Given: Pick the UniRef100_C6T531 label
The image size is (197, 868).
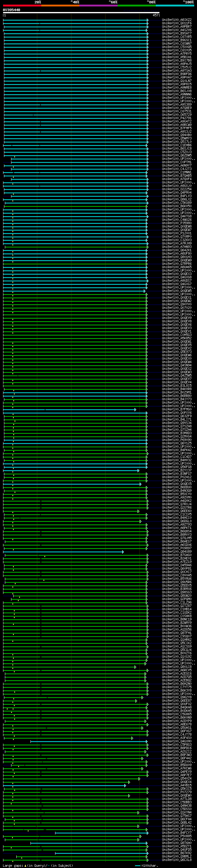Looking at the screenshot, I should (177, 111).
